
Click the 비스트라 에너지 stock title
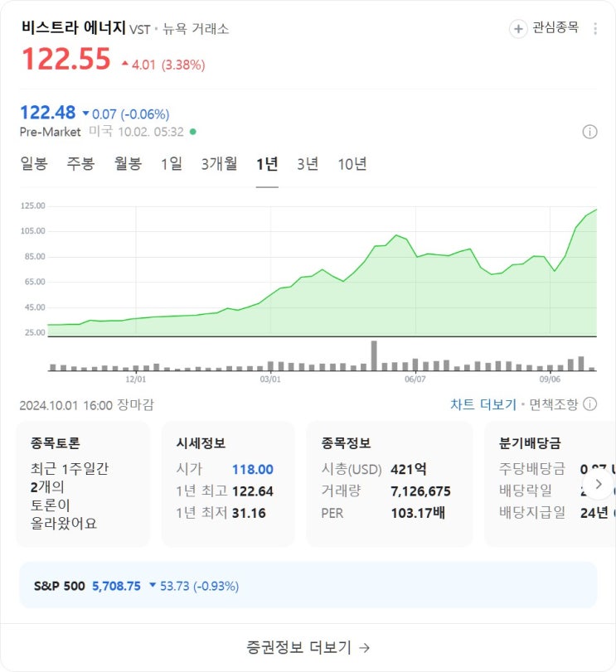(x=73, y=27)
